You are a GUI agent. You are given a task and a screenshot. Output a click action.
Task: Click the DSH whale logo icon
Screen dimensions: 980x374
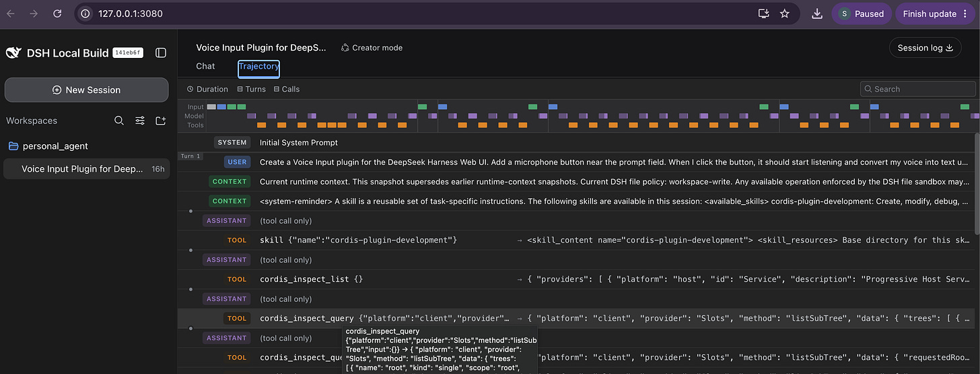pyautogui.click(x=13, y=53)
